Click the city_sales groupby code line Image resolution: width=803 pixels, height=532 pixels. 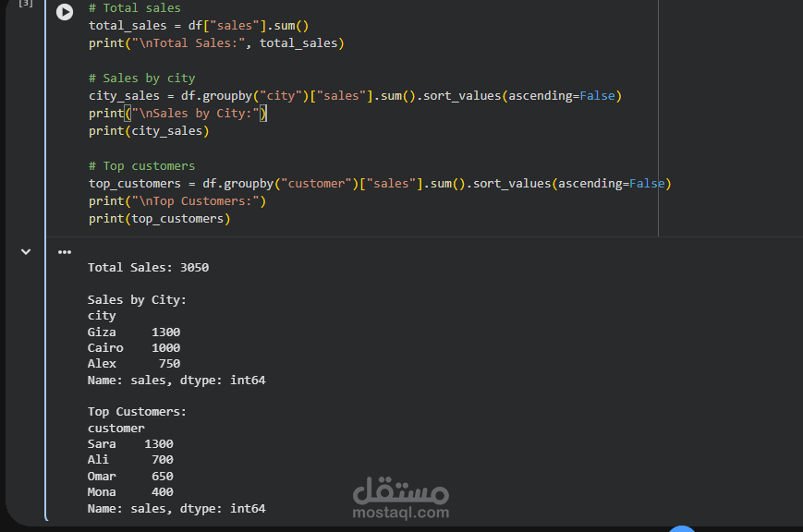click(x=355, y=96)
